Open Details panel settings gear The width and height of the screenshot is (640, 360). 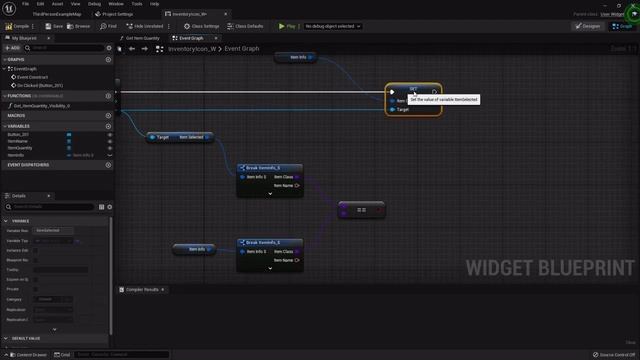pos(110,207)
